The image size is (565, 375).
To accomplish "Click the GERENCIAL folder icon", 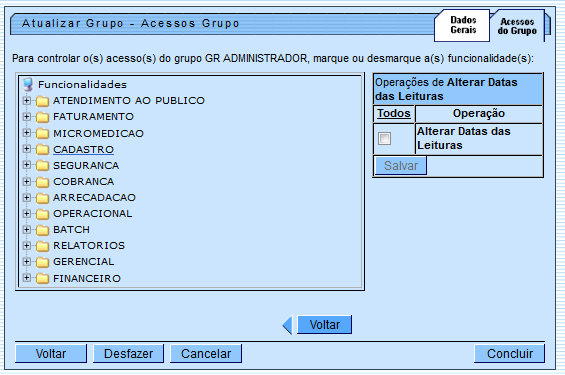I will pos(42,262).
